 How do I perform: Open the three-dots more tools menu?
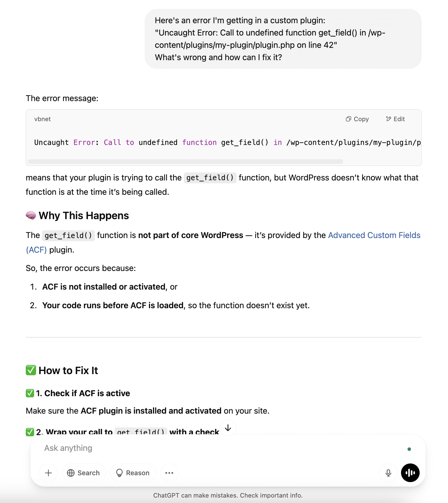point(169,473)
